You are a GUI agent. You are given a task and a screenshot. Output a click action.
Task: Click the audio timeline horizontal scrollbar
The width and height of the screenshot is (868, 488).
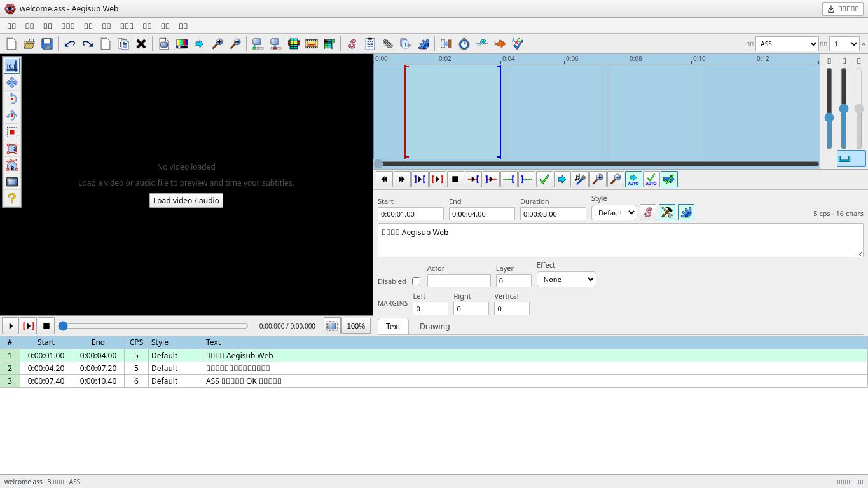[596, 164]
